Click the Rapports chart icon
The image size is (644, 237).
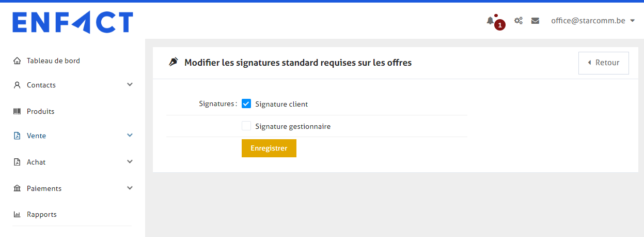pyautogui.click(x=17, y=214)
